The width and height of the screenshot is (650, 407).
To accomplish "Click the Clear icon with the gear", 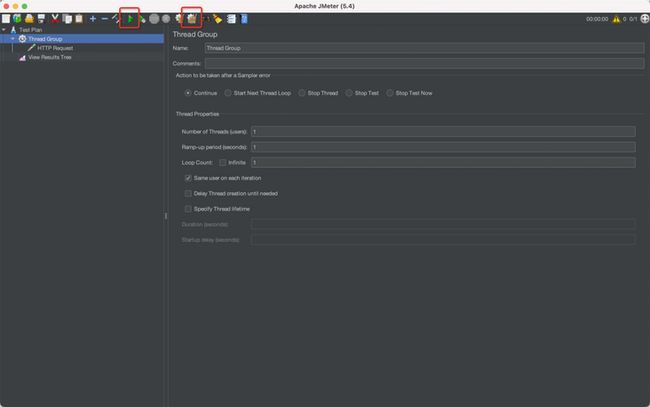I will click(179, 19).
